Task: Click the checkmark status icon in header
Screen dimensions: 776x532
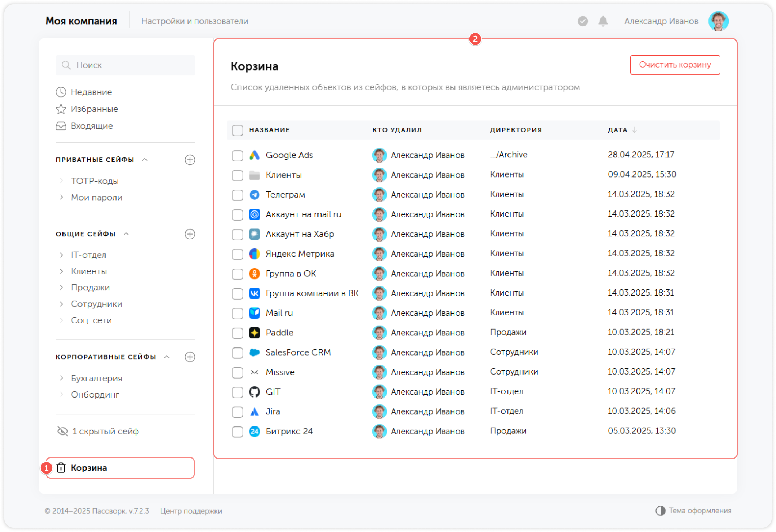Action: tap(583, 21)
